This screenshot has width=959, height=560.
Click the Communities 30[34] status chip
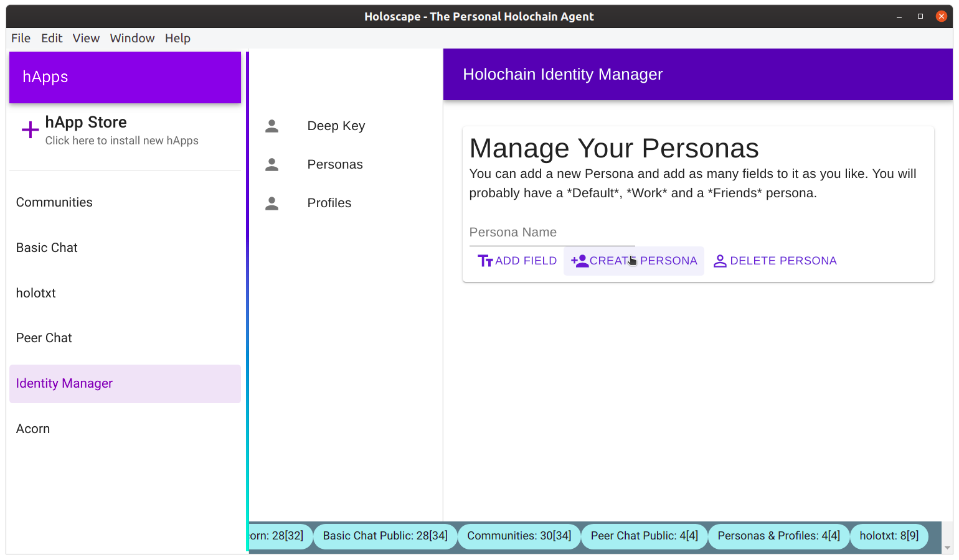click(x=519, y=536)
